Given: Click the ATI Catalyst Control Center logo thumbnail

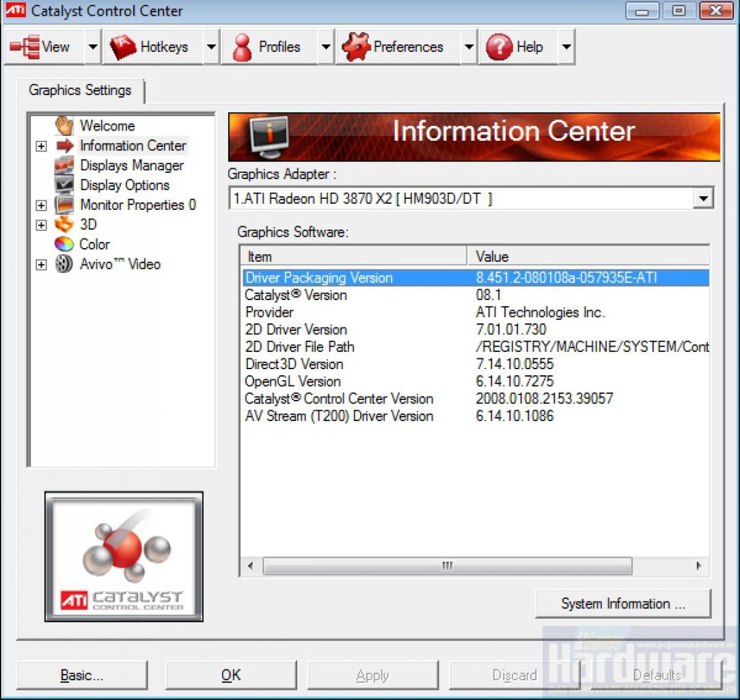Looking at the screenshot, I should (x=124, y=556).
